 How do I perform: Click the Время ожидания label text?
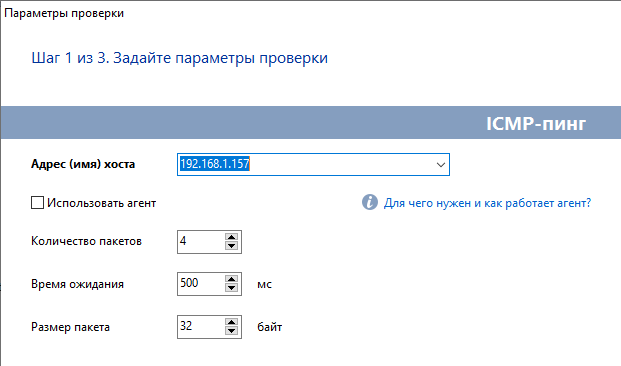pyautogui.click(x=77, y=284)
